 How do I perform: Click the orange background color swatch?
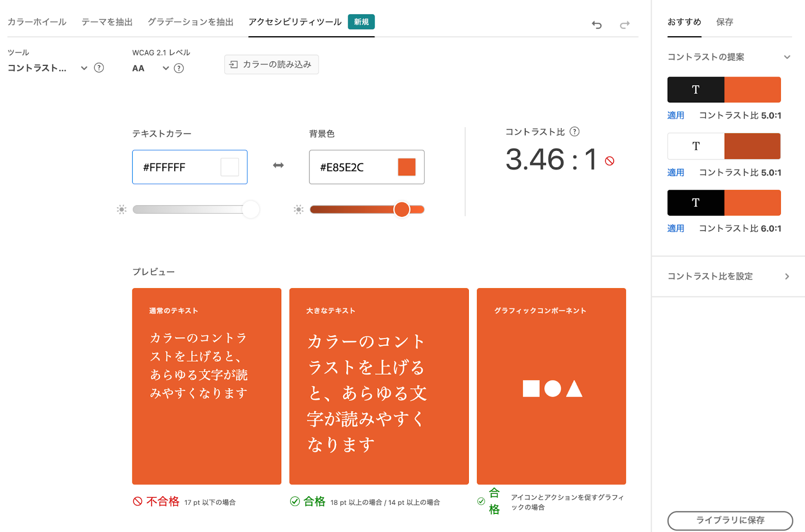click(407, 167)
